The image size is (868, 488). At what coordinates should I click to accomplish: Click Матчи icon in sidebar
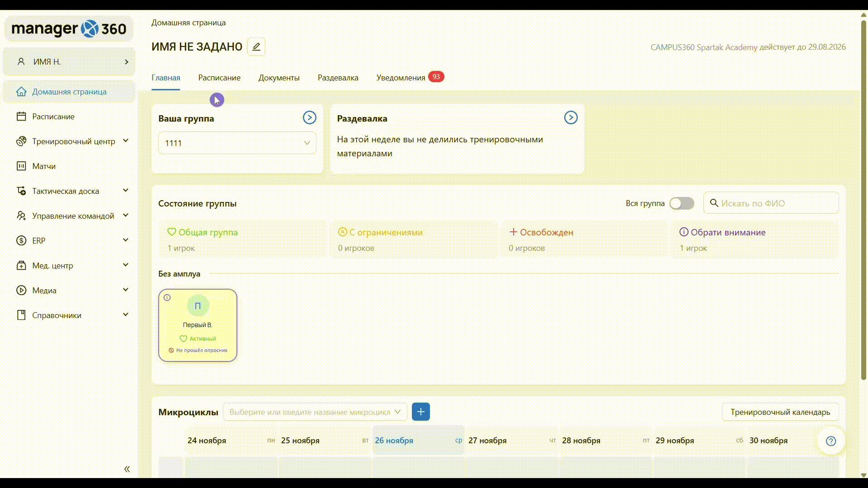21,166
